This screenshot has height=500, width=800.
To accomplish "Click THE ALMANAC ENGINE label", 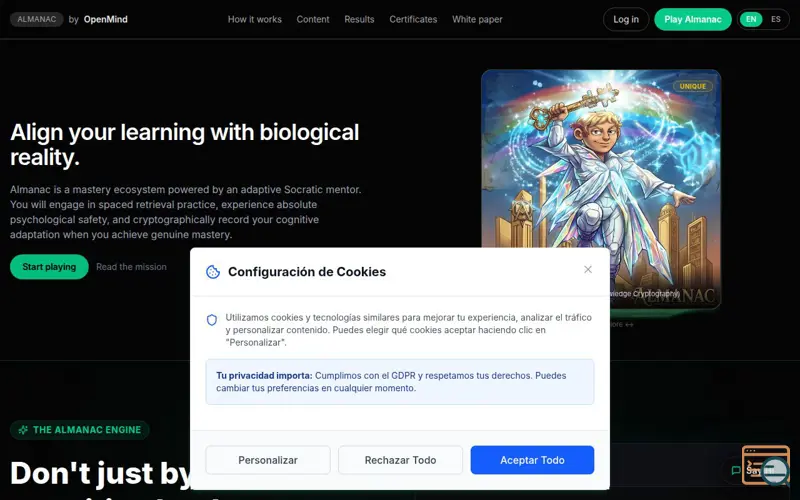I will click(x=80, y=430).
